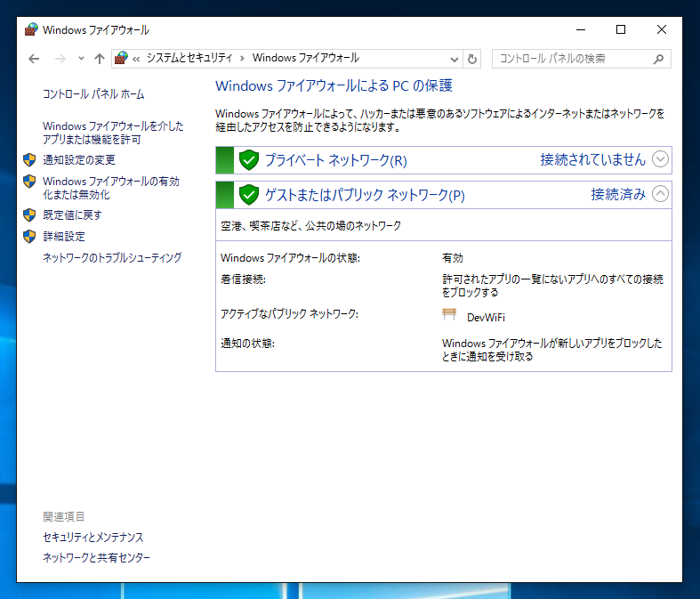Open コントロール パネル ホーム link

[93, 94]
